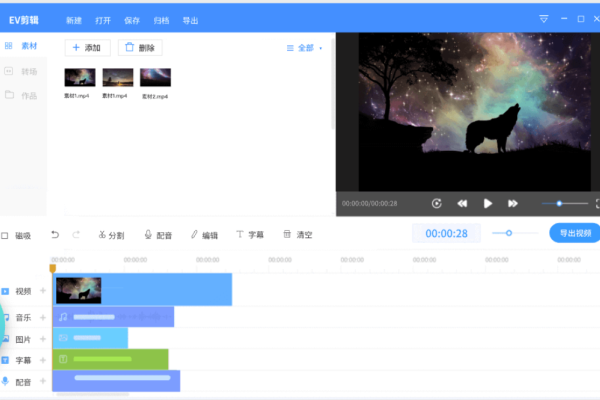Viewport: 600px width, 400px height.
Task: Select the image clip on timeline
Action: point(90,338)
